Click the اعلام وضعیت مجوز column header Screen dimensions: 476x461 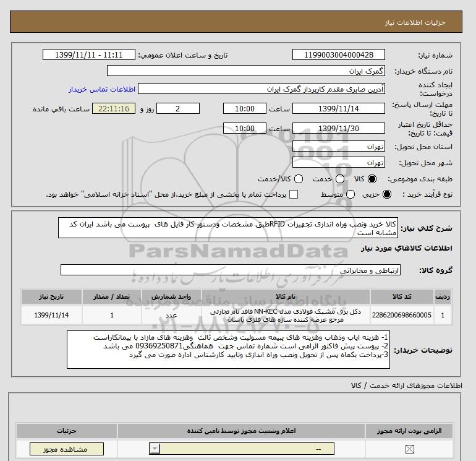click(x=241, y=431)
